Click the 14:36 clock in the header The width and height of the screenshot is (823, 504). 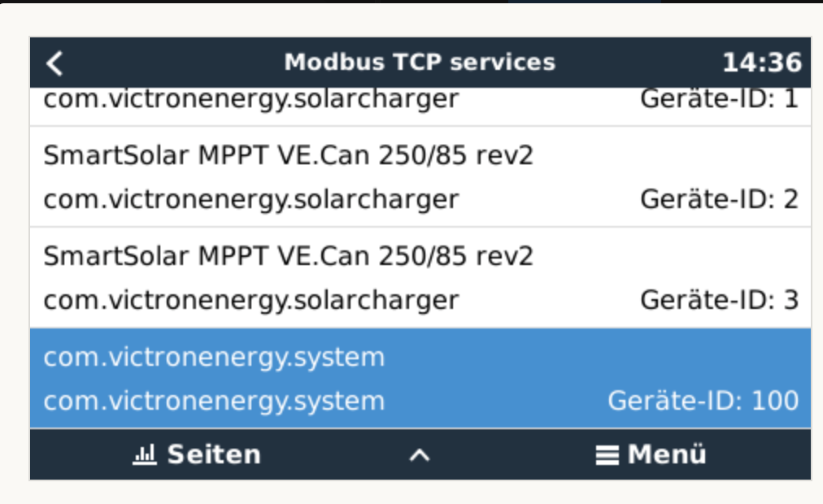pos(762,63)
